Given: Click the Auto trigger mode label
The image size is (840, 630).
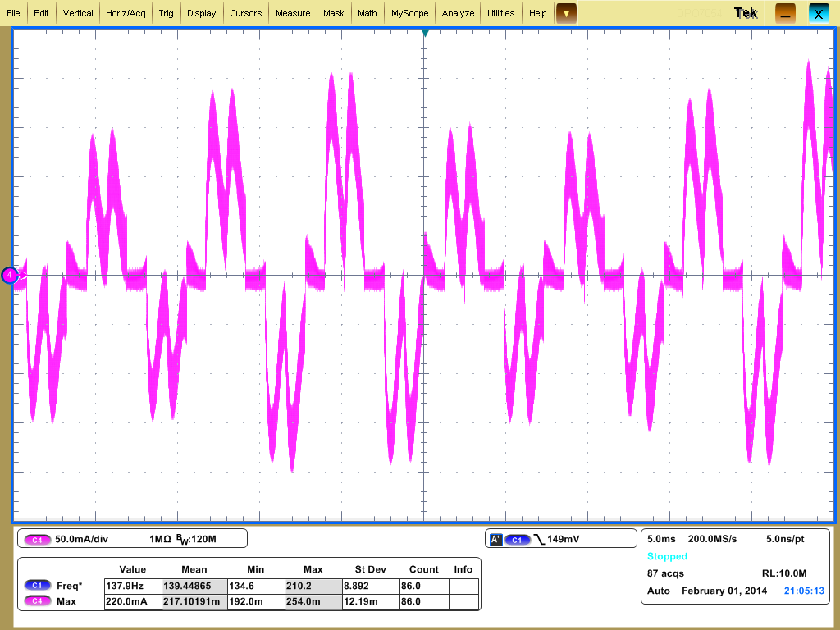Looking at the screenshot, I should pos(656,591).
